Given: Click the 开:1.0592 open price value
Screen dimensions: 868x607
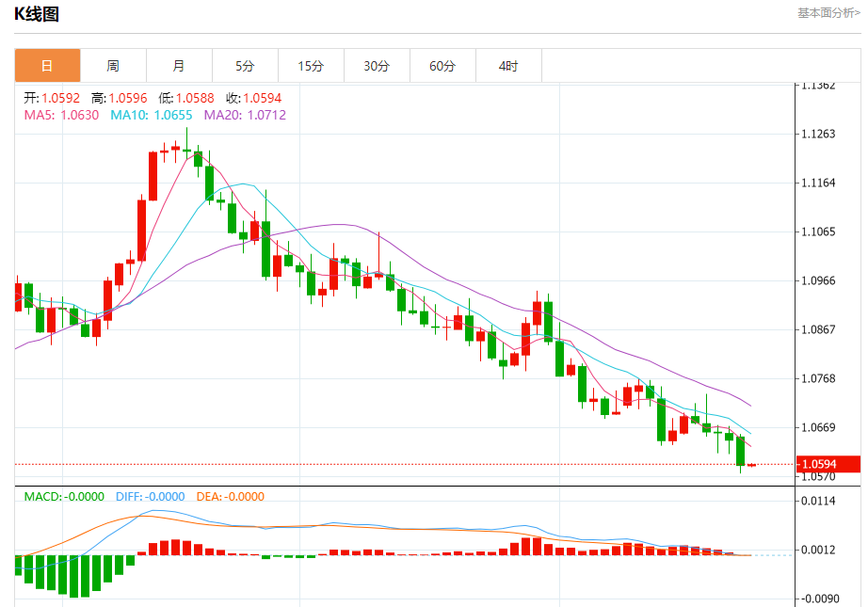Looking at the screenshot, I should [x=52, y=98].
